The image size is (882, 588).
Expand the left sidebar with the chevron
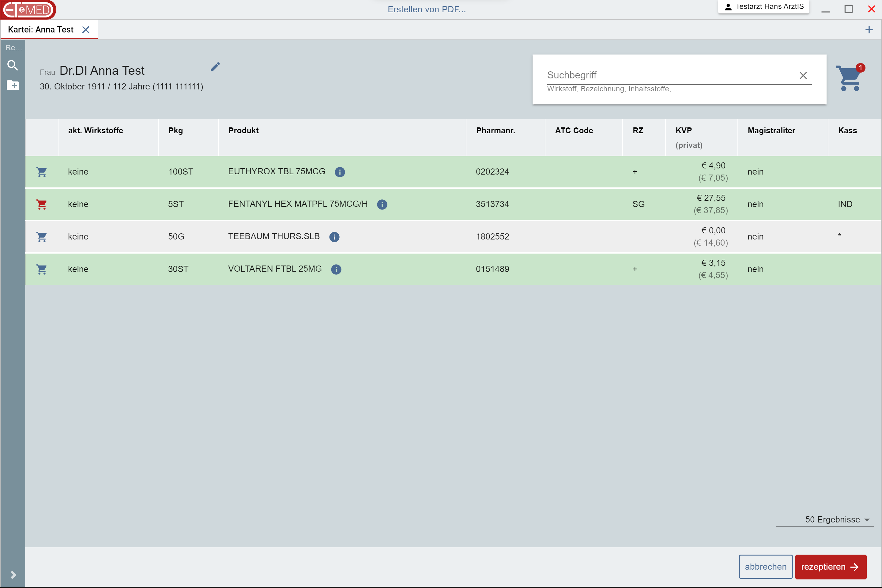pos(13,575)
